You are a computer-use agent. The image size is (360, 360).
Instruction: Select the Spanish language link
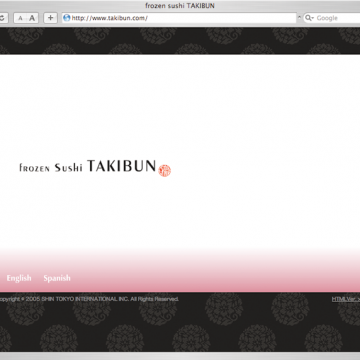tap(57, 278)
